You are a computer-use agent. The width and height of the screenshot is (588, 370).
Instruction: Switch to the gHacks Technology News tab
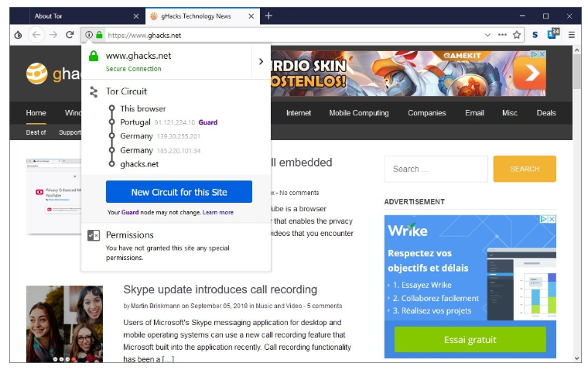203,16
